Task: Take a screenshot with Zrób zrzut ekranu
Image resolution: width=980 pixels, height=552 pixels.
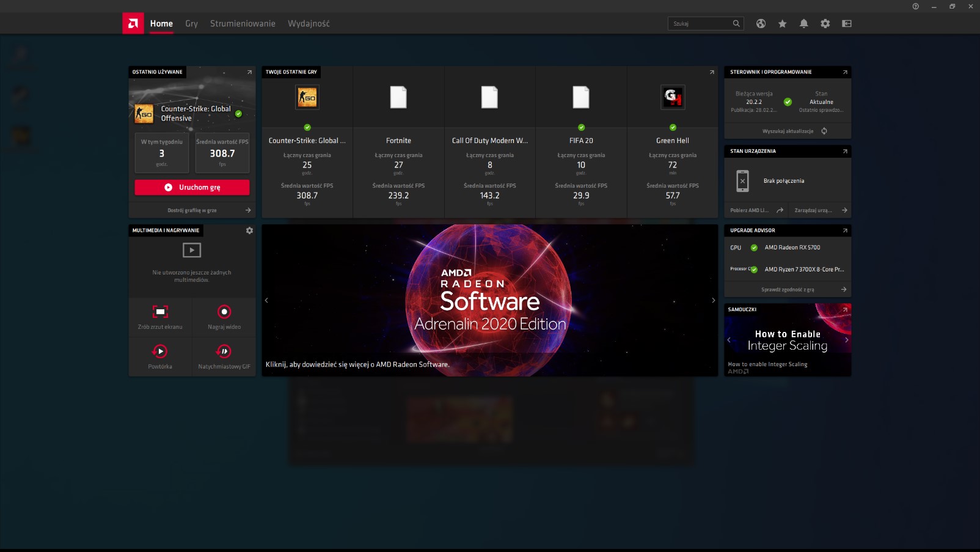Action: point(160,317)
